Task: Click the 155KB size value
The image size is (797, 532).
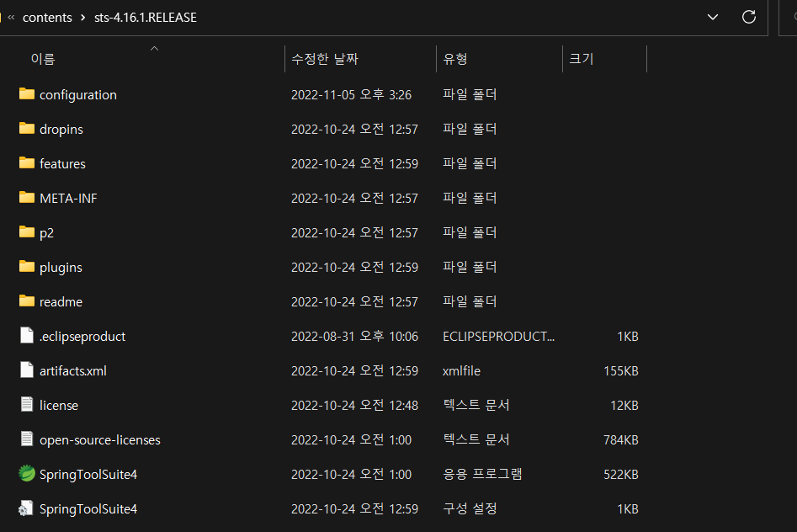Action: click(x=620, y=370)
